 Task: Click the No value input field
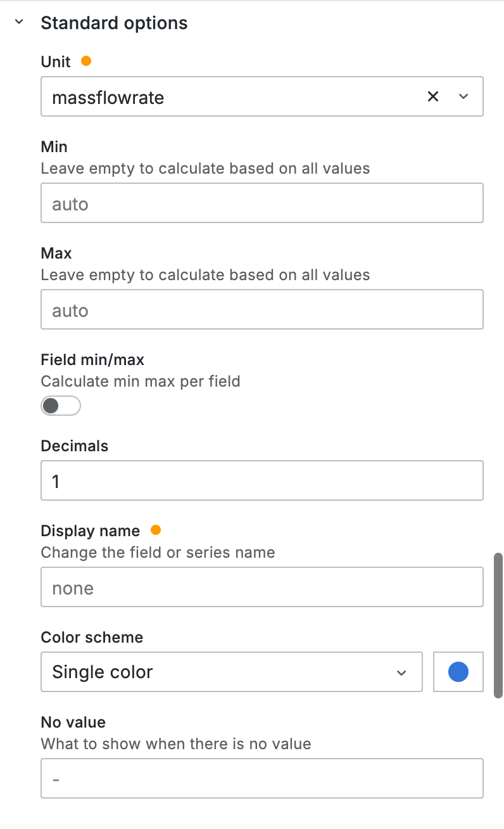pos(261,778)
